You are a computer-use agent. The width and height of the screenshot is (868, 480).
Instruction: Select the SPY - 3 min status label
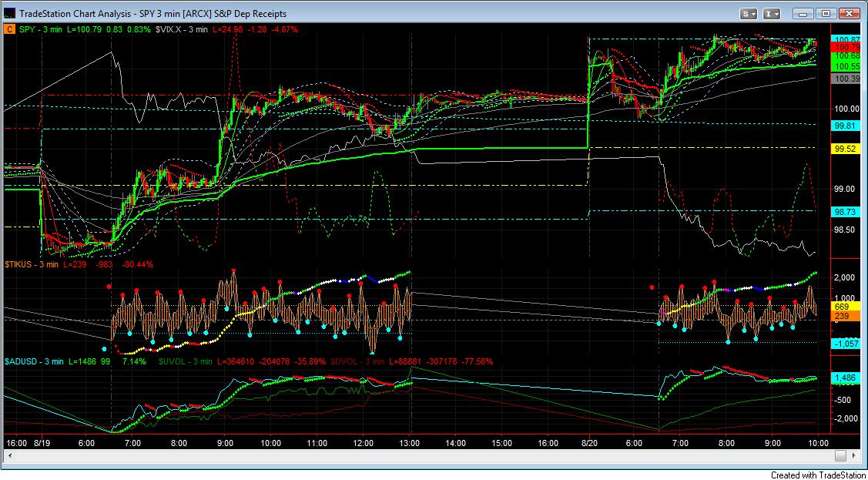tap(39, 29)
